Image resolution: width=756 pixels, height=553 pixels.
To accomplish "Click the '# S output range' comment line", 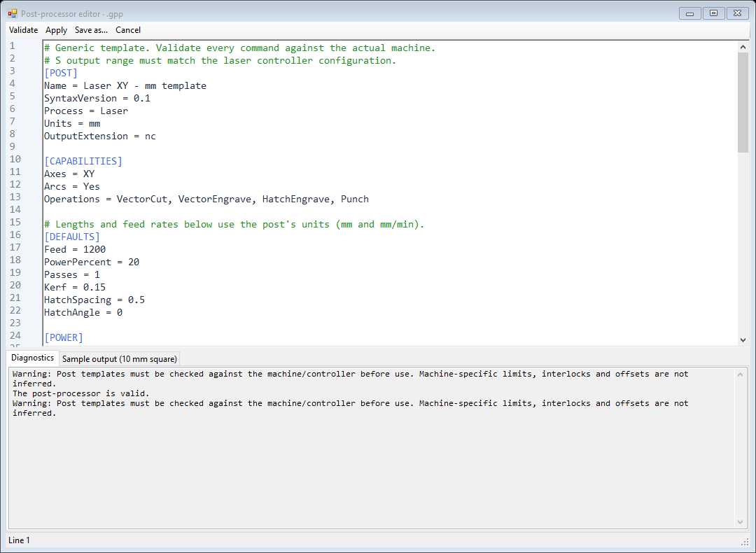I will 220,60.
